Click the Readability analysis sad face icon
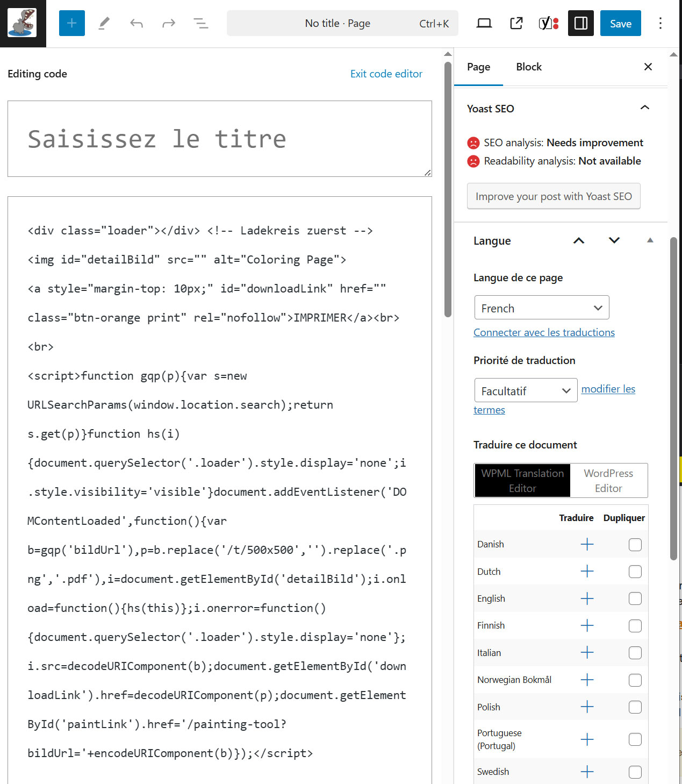Screen dimensions: 682x784 tap(473, 161)
